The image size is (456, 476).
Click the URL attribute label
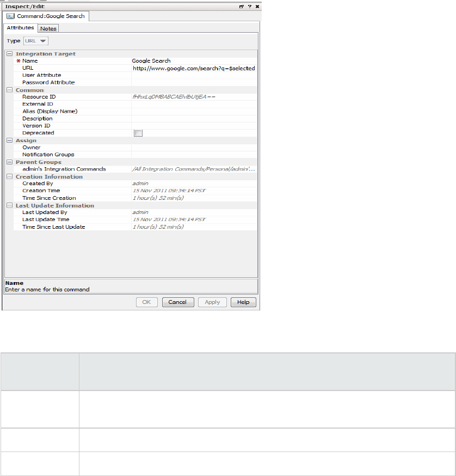click(x=28, y=68)
